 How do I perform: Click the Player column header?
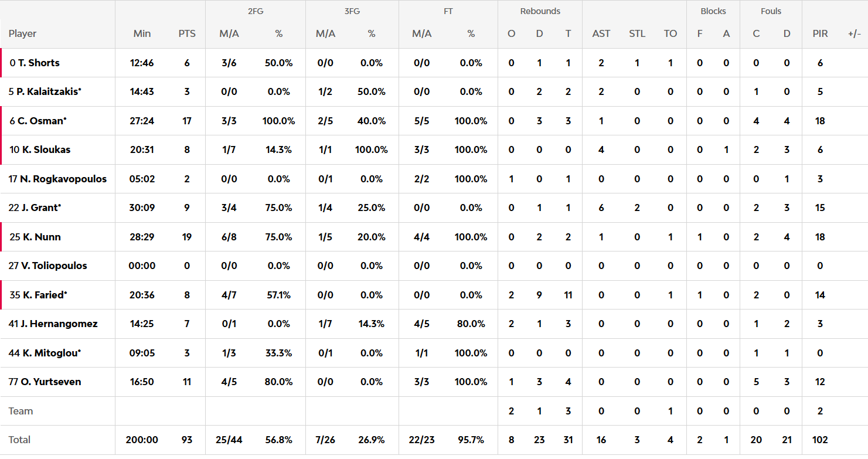coord(23,33)
